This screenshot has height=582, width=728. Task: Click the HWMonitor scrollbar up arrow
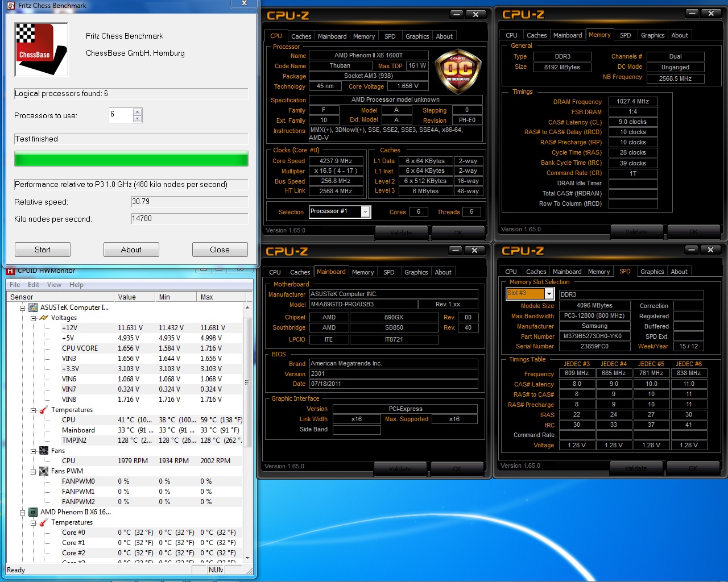click(x=247, y=307)
